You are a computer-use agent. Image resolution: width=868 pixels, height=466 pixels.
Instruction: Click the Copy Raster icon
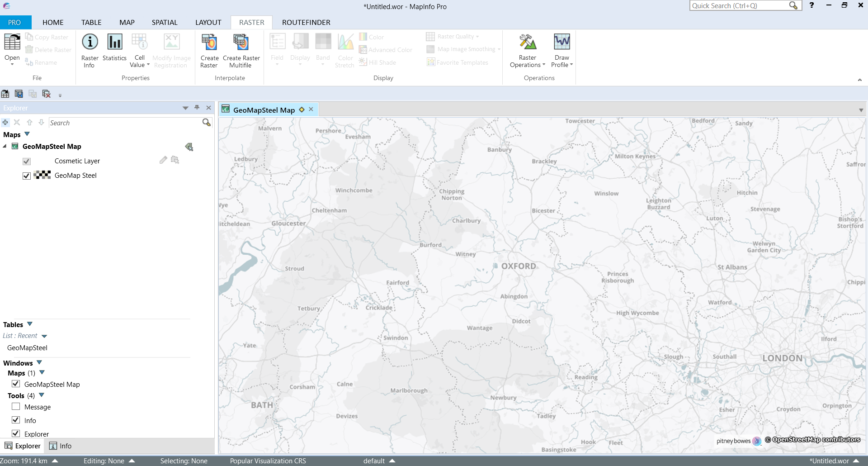(29, 37)
